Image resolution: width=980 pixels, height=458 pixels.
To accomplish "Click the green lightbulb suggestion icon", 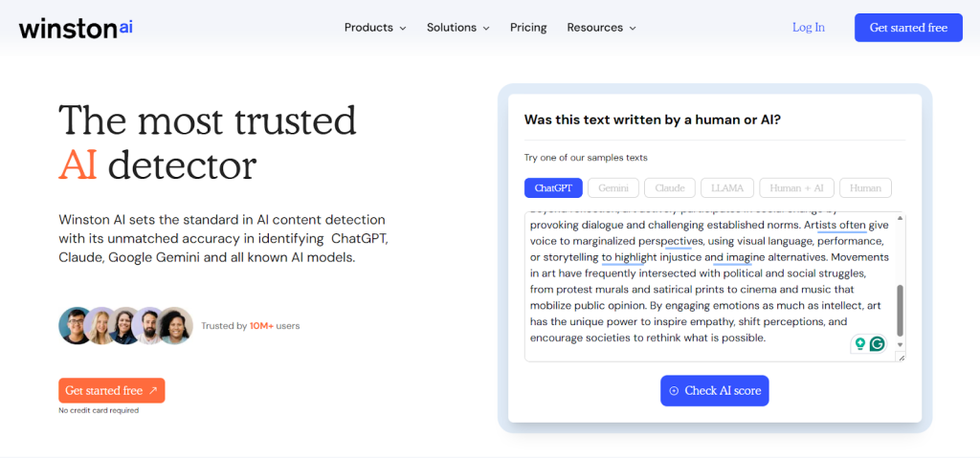I will coord(860,343).
